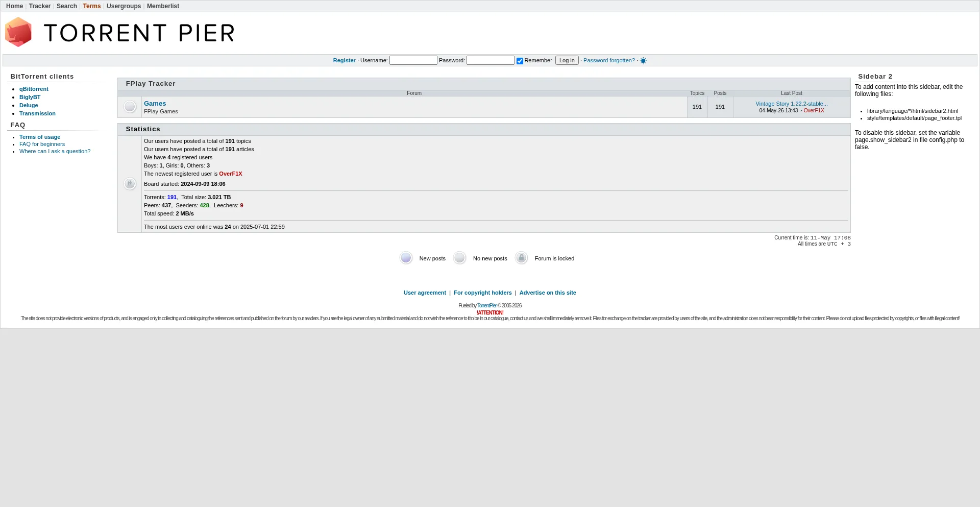The width and height of the screenshot is (980, 507).
Task: Open the Tracker menu item
Action: point(40,6)
